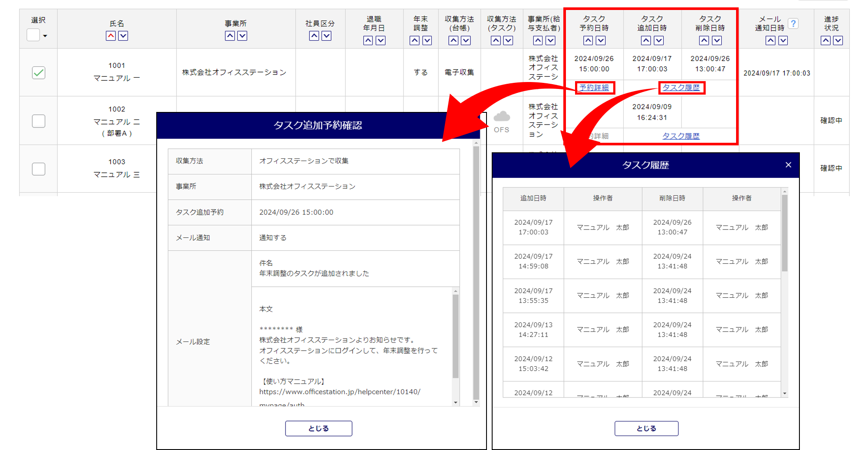Viewport: 868px width, 450px height.
Task: Click 電子収集 cell for employee 1001
Action: tap(460, 72)
